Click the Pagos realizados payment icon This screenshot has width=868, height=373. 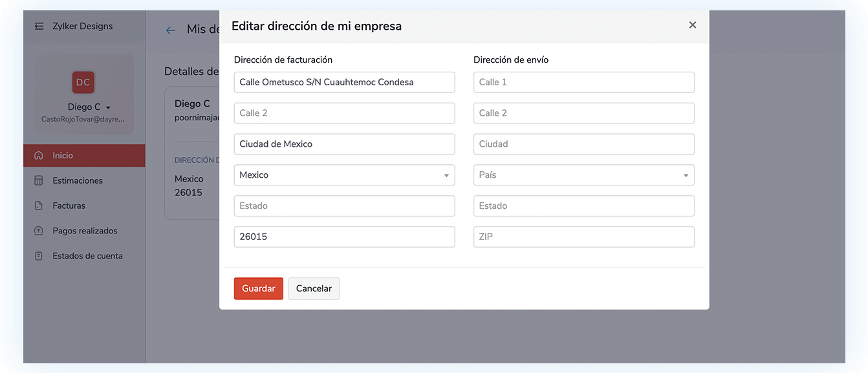[x=39, y=230]
